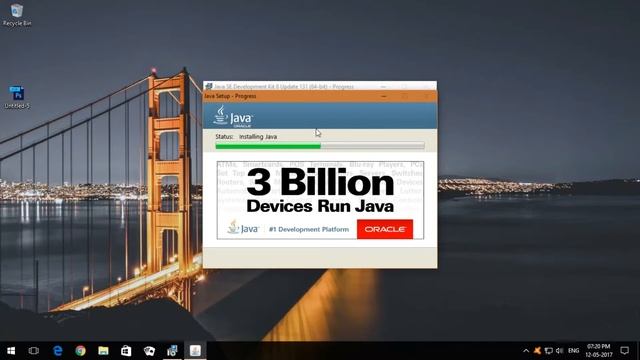Open the Windows Start menu
Viewport: 640px width, 360px height.
point(11,351)
